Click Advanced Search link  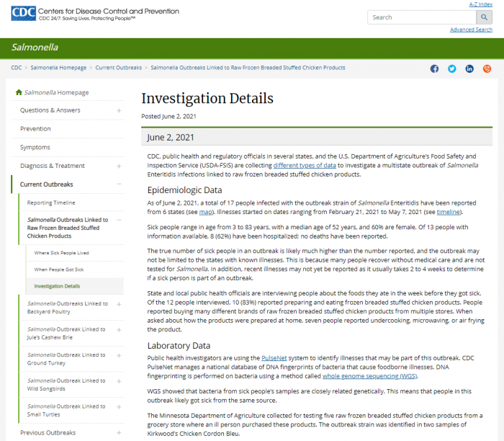point(471,30)
